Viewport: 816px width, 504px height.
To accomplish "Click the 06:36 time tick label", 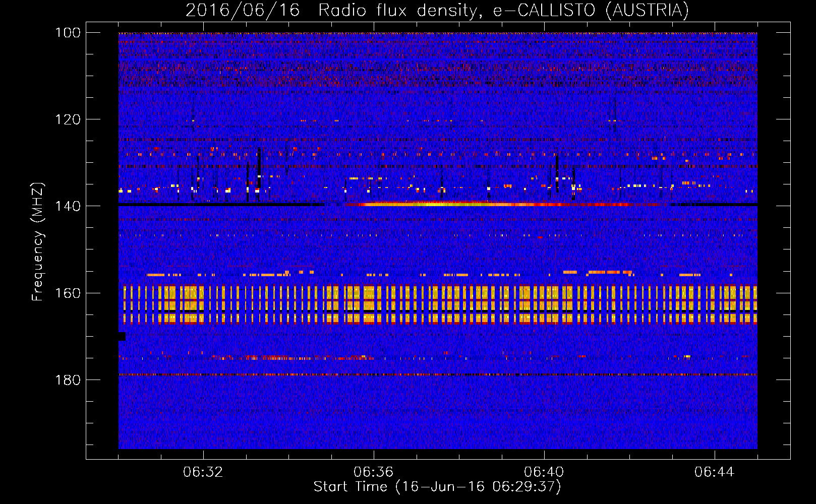I will click(x=374, y=472).
